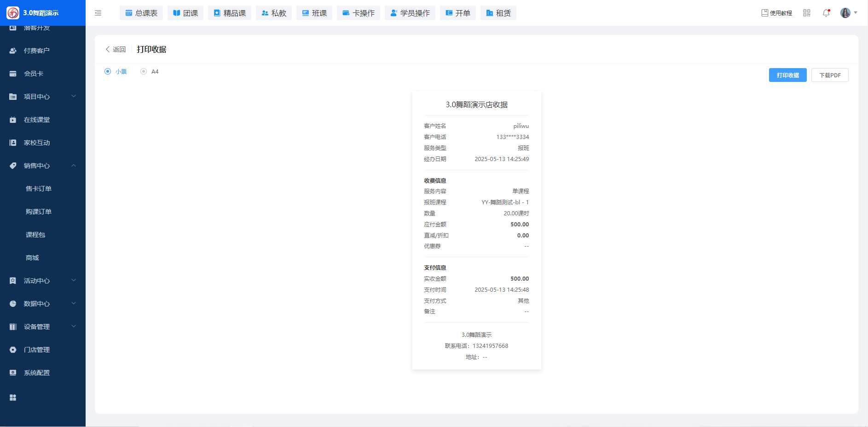Viewport: 868px width, 427px height.
Task: Expand the 数据中心 sidebar menu
Action: 42,304
